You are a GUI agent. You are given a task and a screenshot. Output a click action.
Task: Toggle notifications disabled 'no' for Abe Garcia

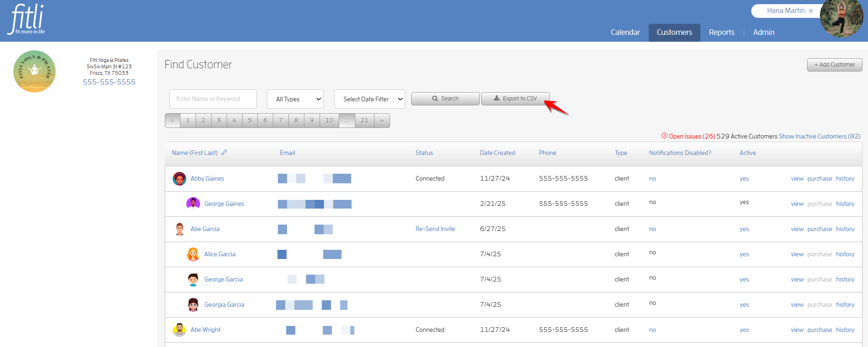pyautogui.click(x=652, y=229)
